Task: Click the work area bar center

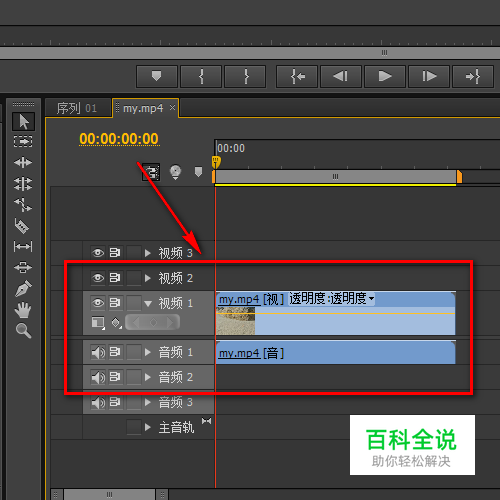Action: 335,176
